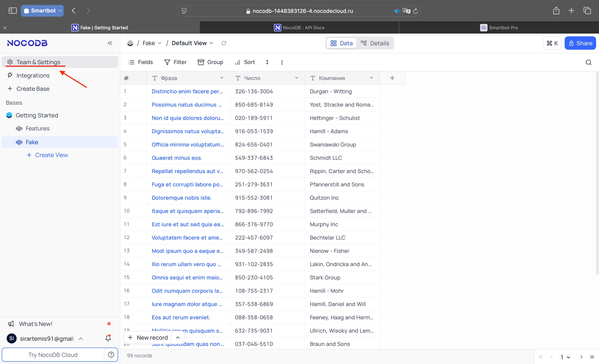Reload the view using the refresh icon

[224, 43]
